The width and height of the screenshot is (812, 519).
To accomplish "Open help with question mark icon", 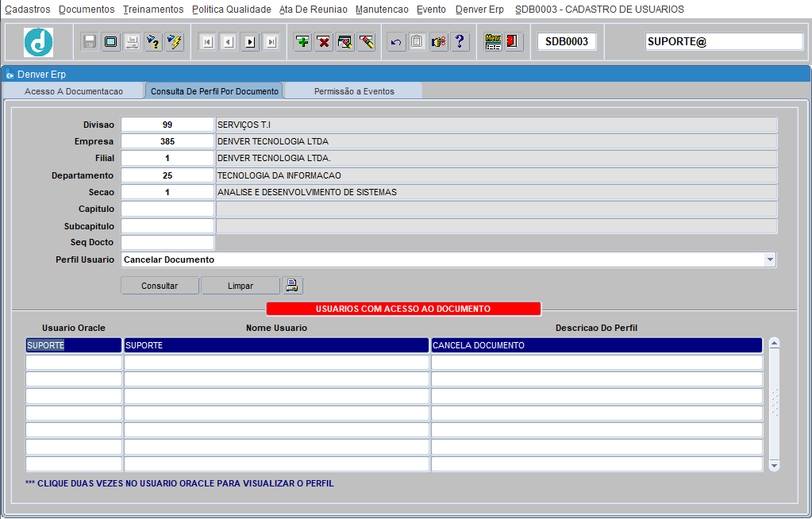I will [460, 42].
